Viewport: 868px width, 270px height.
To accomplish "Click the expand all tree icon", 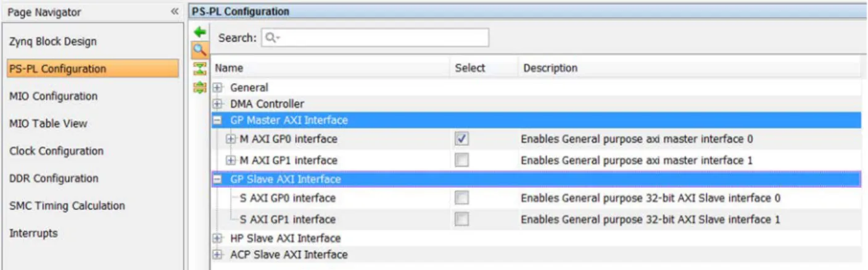I will click(199, 88).
